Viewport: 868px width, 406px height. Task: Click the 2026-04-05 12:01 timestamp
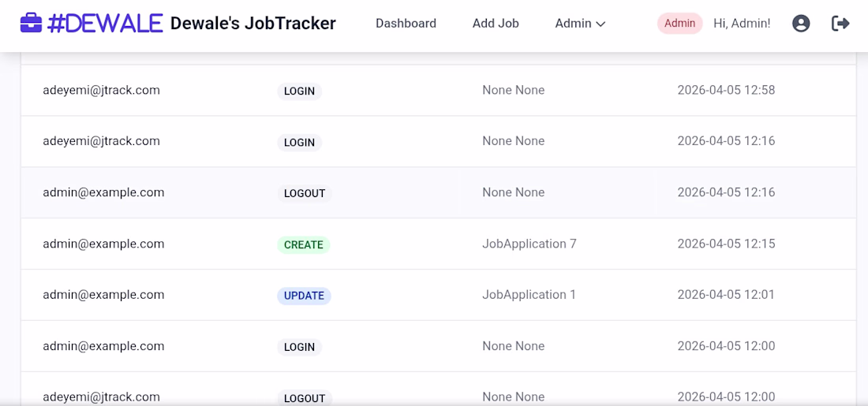726,295
